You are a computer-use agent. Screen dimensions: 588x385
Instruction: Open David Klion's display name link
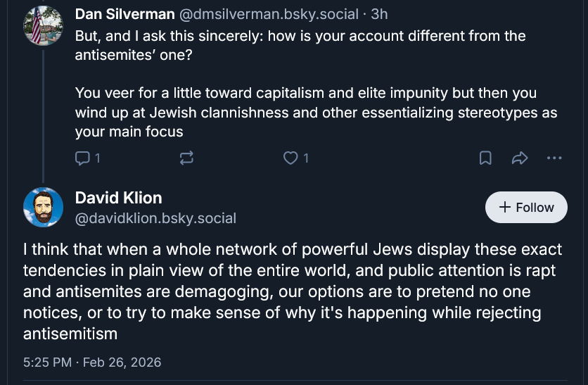pos(118,198)
